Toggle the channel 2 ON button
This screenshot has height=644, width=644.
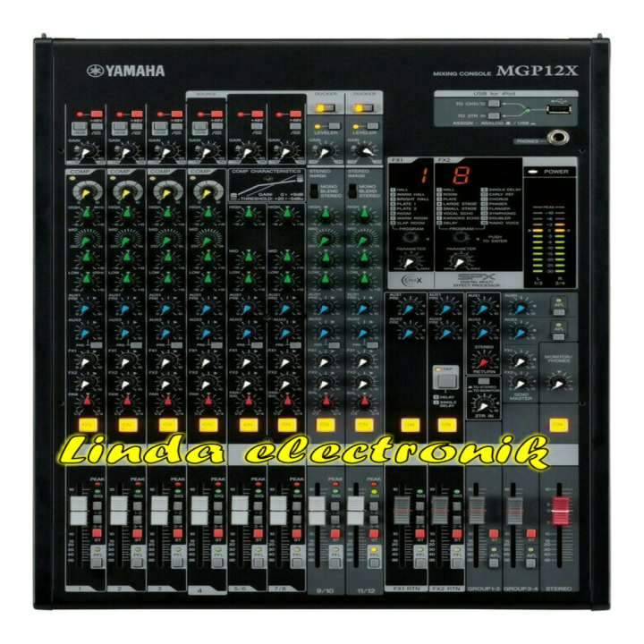coord(127,425)
